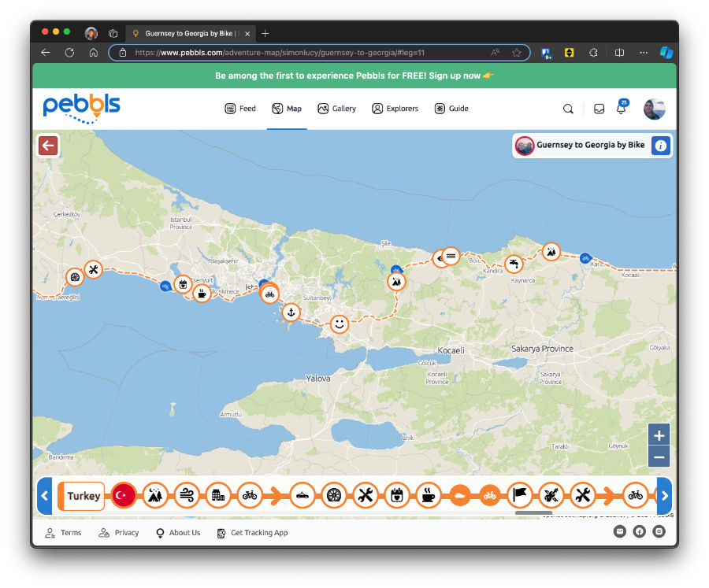The height and width of the screenshot is (588, 709).
Task: Zoom out of the map
Action: [659, 457]
